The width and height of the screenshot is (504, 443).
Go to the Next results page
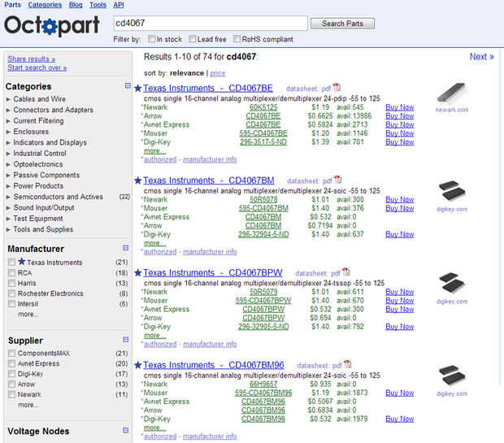[x=481, y=57]
